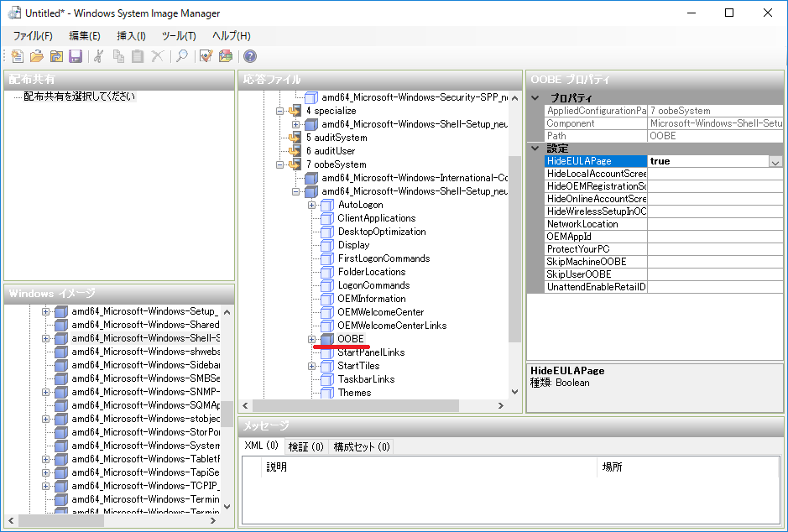Image resolution: width=788 pixels, height=532 pixels.
Task: Select the Themes node
Action: pyautogui.click(x=354, y=393)
